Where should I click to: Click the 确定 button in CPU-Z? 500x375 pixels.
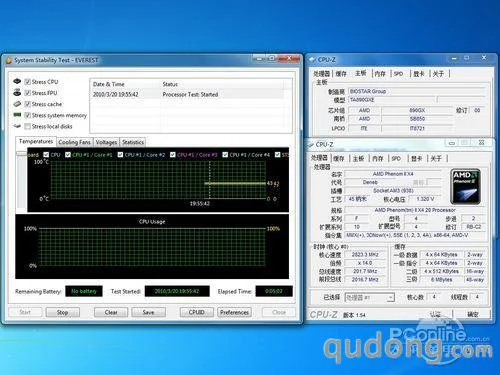pyautogui.click(x=473, y=314)
